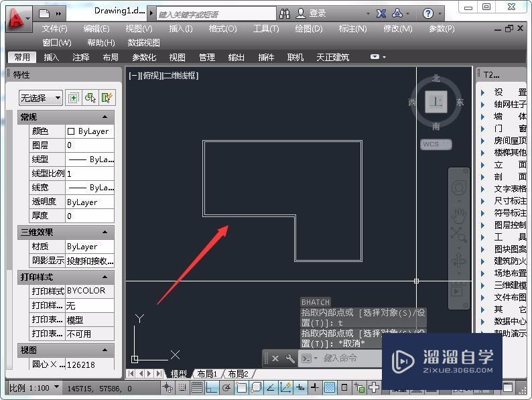Toggle the PICKADD icon in Properties panel
Screen dimensions: 532x400
[73, 98]
